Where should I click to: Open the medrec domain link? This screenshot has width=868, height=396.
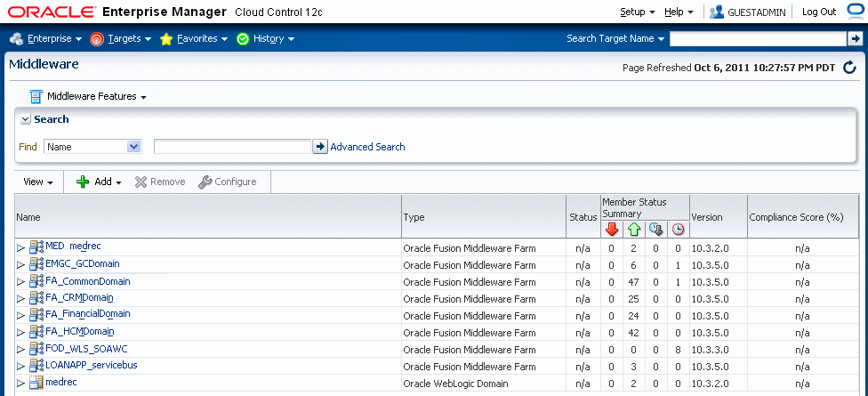pyautogui.click(x=60, y=382)
